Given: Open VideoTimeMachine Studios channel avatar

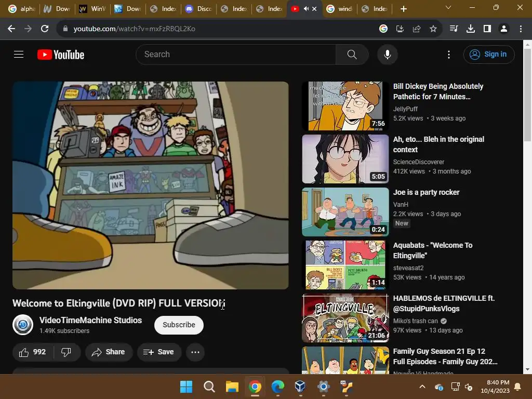Looking at the screenshot, I should 23,325.
